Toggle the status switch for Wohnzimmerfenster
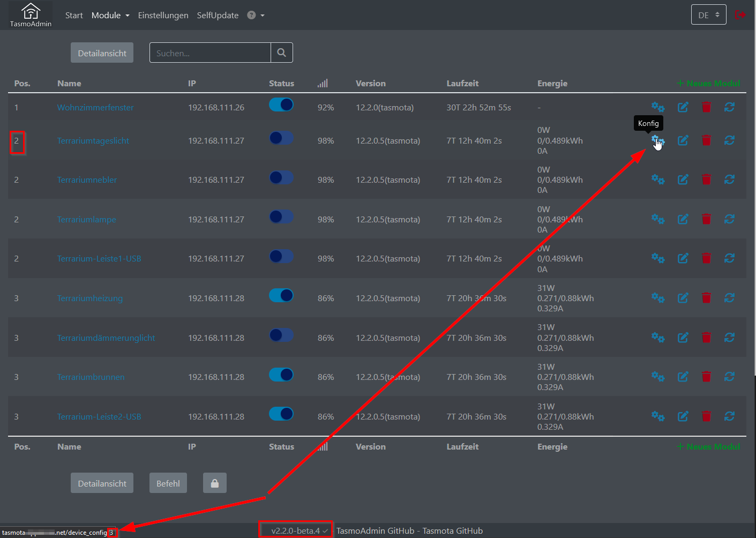 (281, 104)
